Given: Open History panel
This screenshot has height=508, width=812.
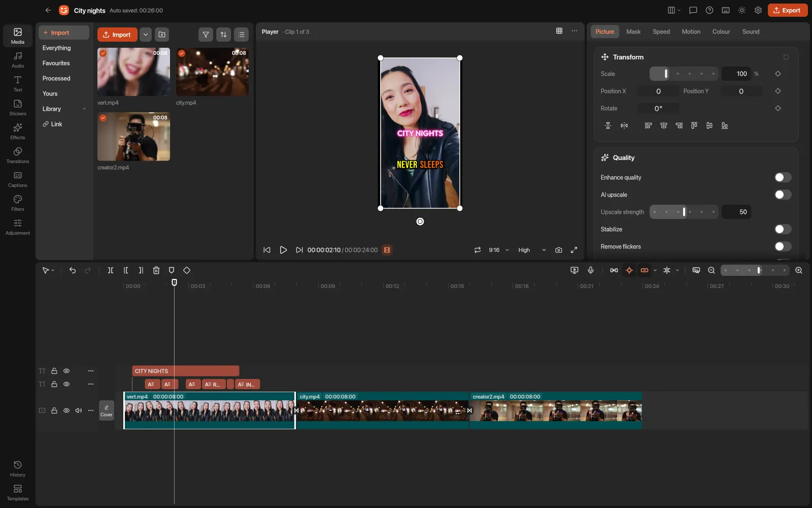Looking at the screenshot, I should click(x=18, y=469).
